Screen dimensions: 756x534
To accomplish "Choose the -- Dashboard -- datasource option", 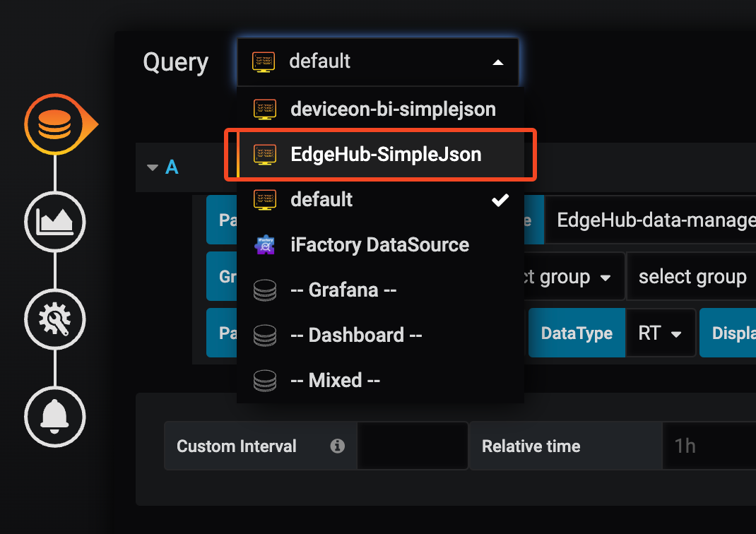I will point(355,336).
